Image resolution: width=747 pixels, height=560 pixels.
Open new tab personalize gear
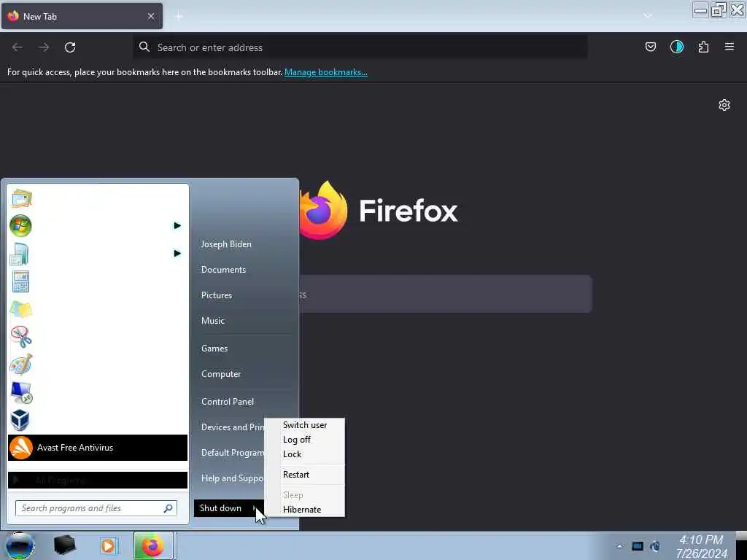[724, 105]
